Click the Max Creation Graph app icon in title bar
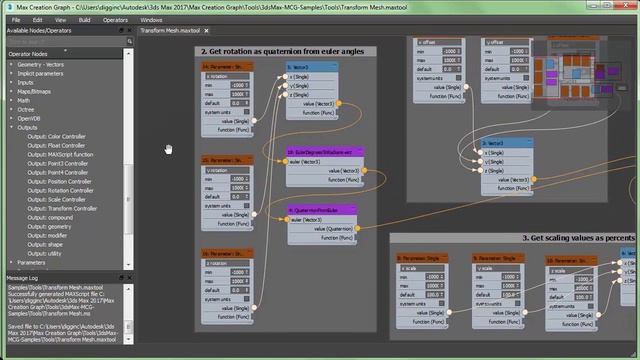 10,7
